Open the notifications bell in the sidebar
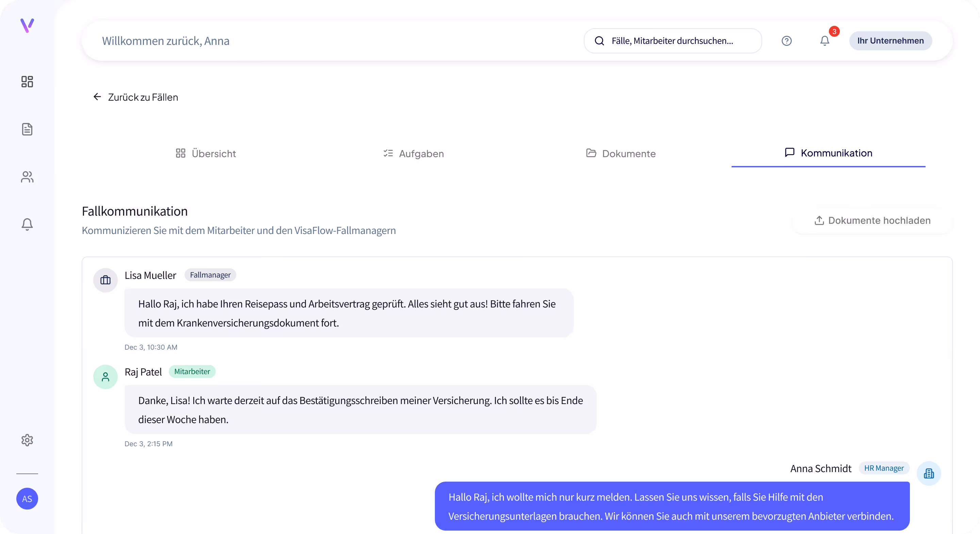The height and width of the screenshot is (534, 980). (27, 224)
